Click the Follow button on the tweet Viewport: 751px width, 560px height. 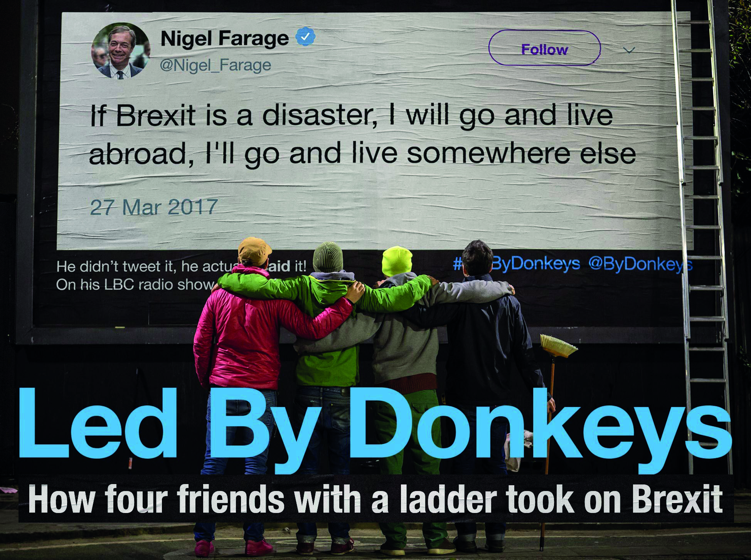click(x=544, y=49)
